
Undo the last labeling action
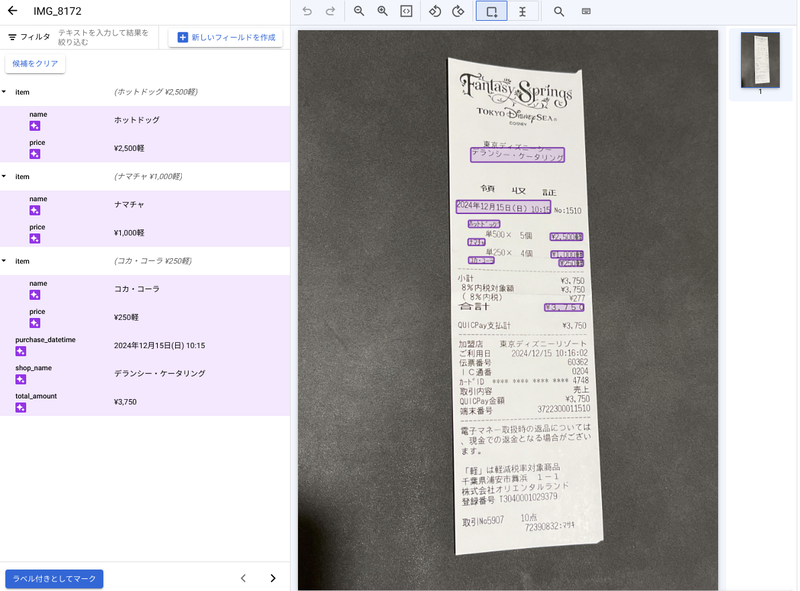pyautogui.click(x=307, y=11)
